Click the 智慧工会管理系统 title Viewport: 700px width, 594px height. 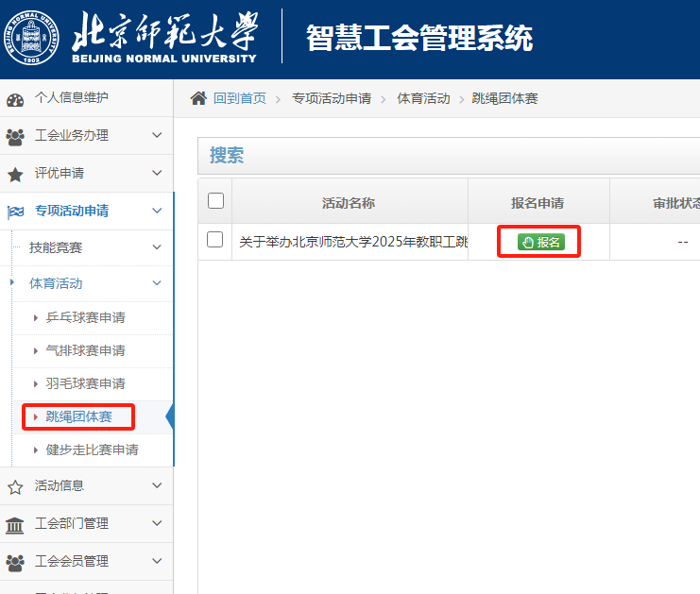pyautogui.click(x=419, y=38)
